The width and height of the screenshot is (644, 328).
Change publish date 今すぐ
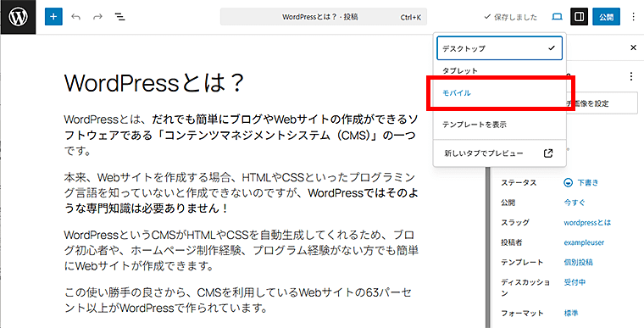point(575,203)
